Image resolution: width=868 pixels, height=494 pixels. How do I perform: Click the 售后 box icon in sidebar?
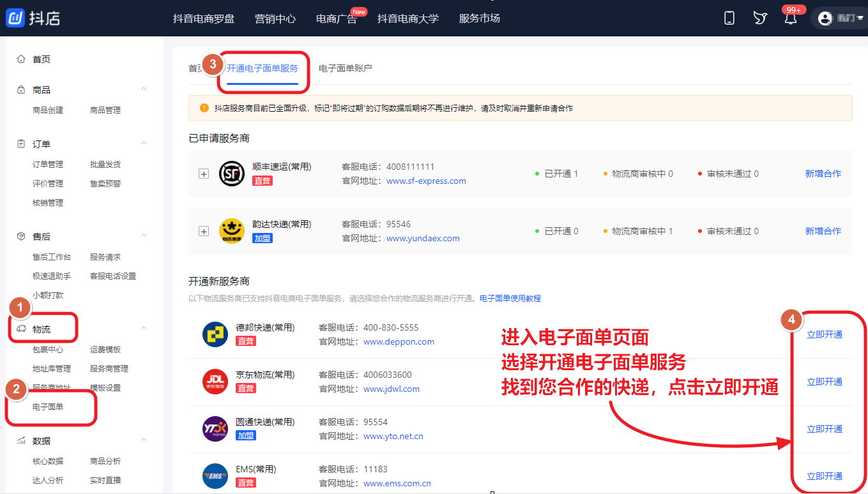click(21, 236)
